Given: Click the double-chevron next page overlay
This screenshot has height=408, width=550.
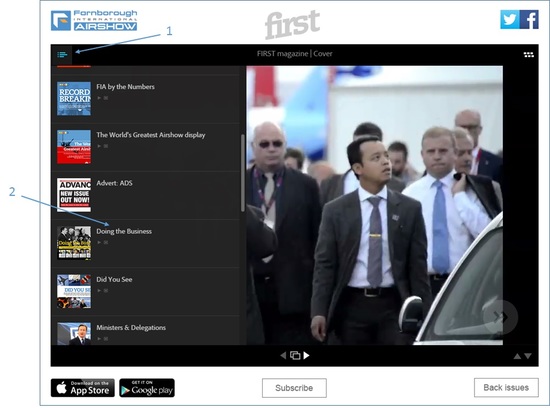Looking at the screenshot, I should click(500, 317).
